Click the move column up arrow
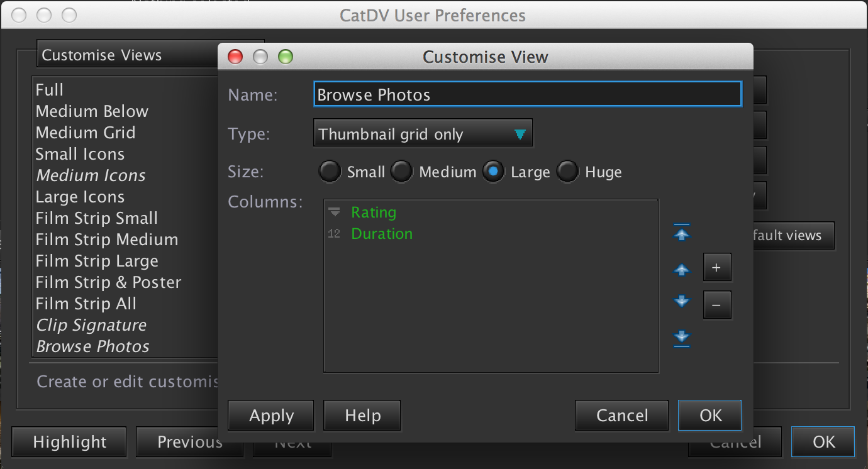The width and height of the screenshot is (868, 469). pyautogui.click(x=682, y=270)
